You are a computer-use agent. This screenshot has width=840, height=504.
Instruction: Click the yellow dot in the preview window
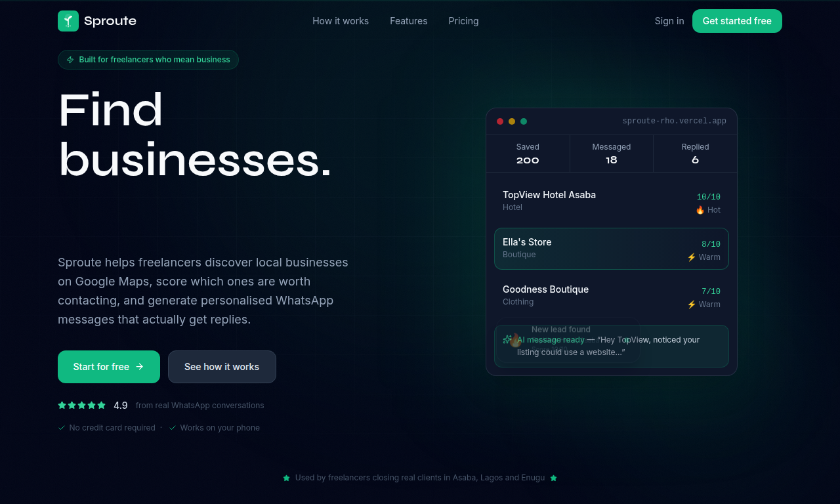[x=512, y=121]
